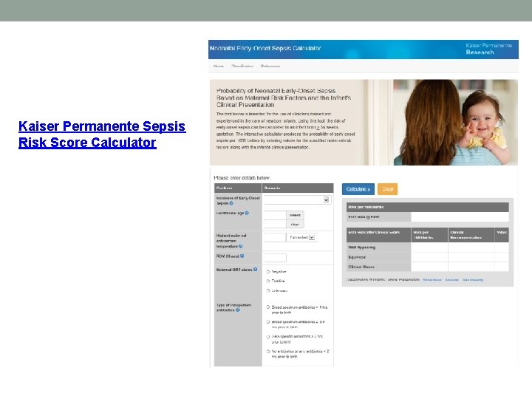
Task: Click the Neonatal Early-Onset Sepsis Calculator header title
Action: [x=265, y=48]
